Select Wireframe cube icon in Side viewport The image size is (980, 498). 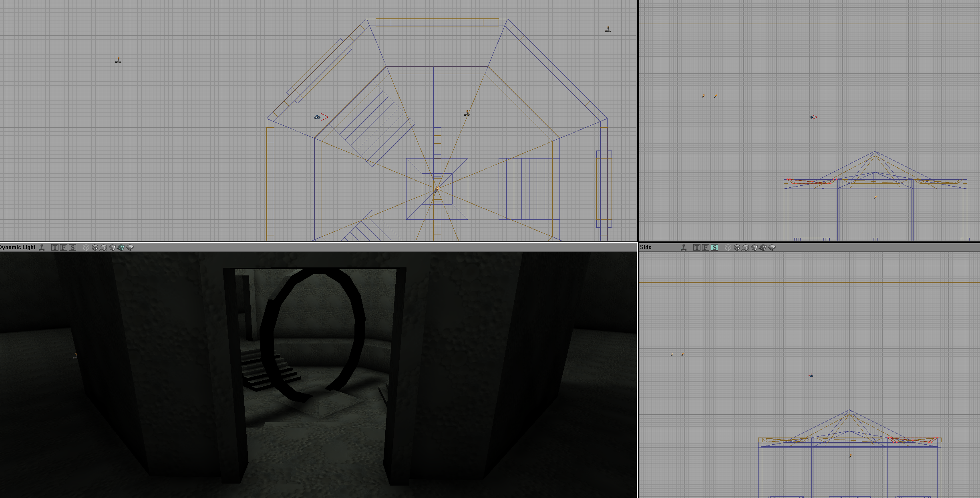click(x=728, y=247)
